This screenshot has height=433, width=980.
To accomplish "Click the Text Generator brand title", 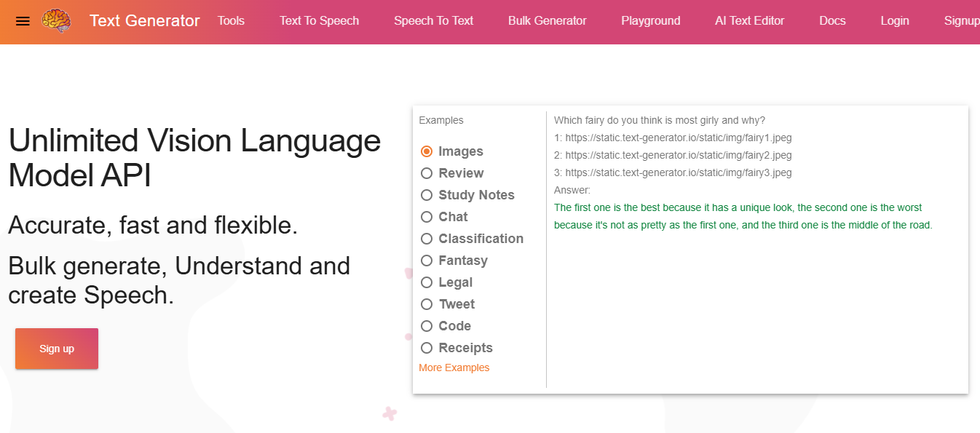I will pos(144,21).
